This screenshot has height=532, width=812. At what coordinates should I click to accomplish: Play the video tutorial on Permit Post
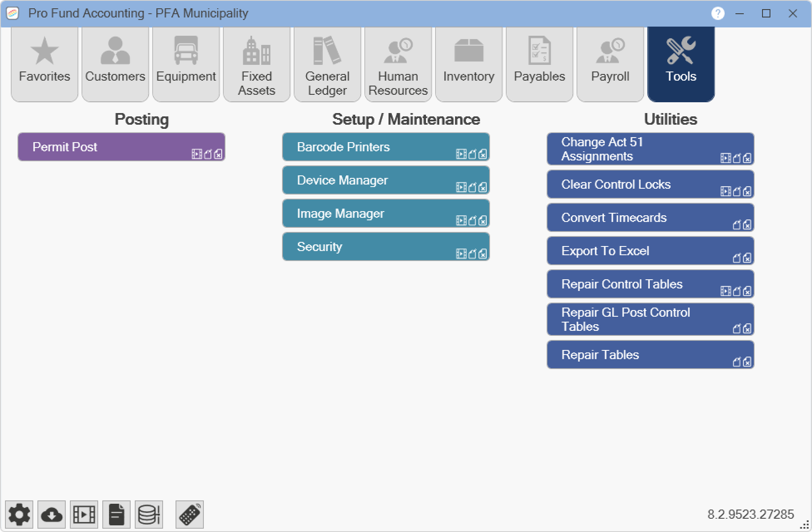coord(197,154)
